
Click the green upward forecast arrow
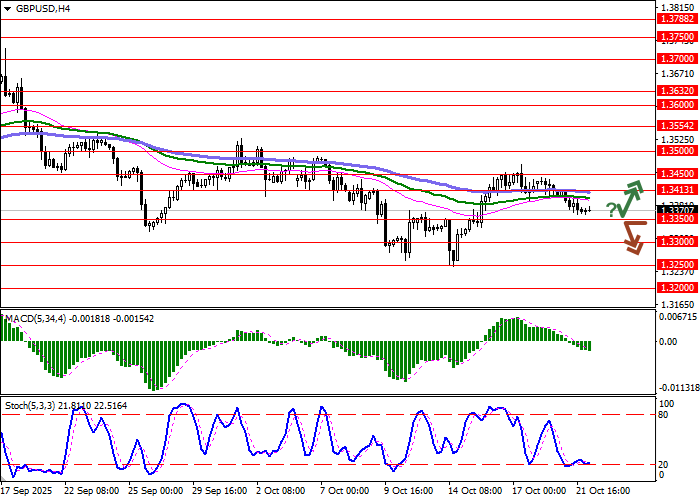coord(629,198)
